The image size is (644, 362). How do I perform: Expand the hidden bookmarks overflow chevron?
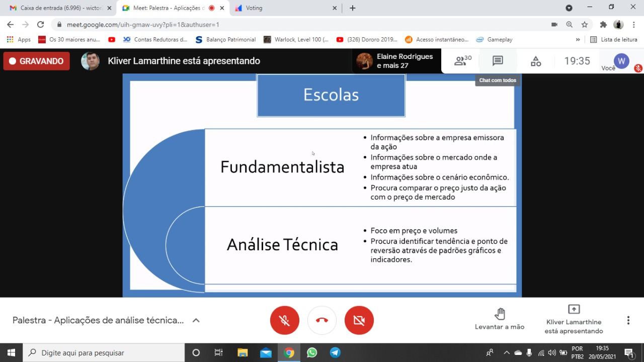pyautogui.click(x=578, y=39)
